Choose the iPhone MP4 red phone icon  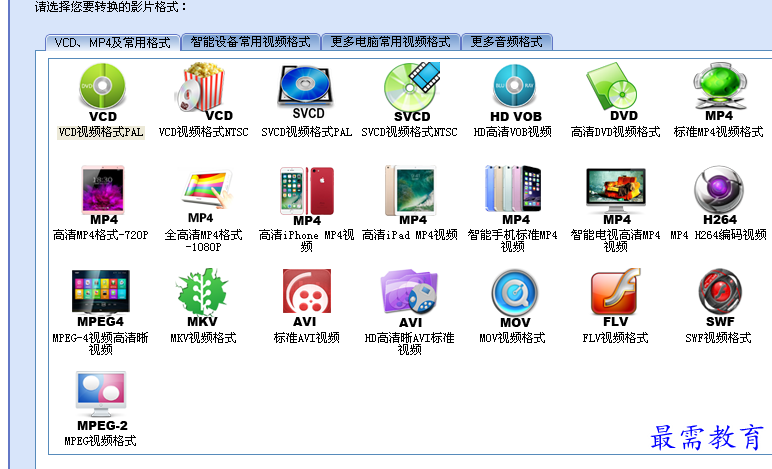307,196
